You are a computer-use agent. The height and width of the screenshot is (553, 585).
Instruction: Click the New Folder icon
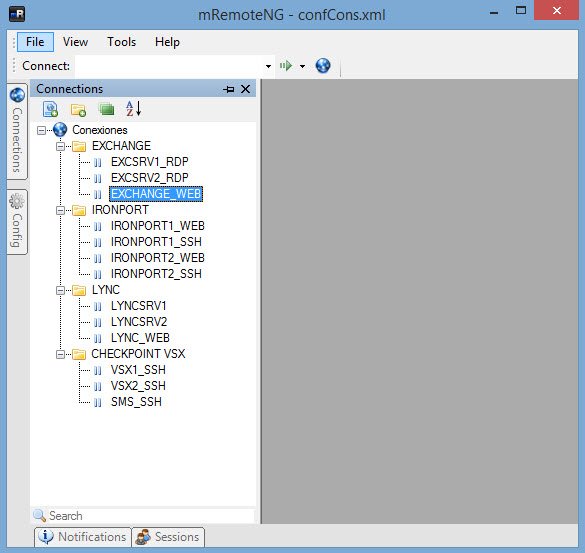(x=78, y=109)
